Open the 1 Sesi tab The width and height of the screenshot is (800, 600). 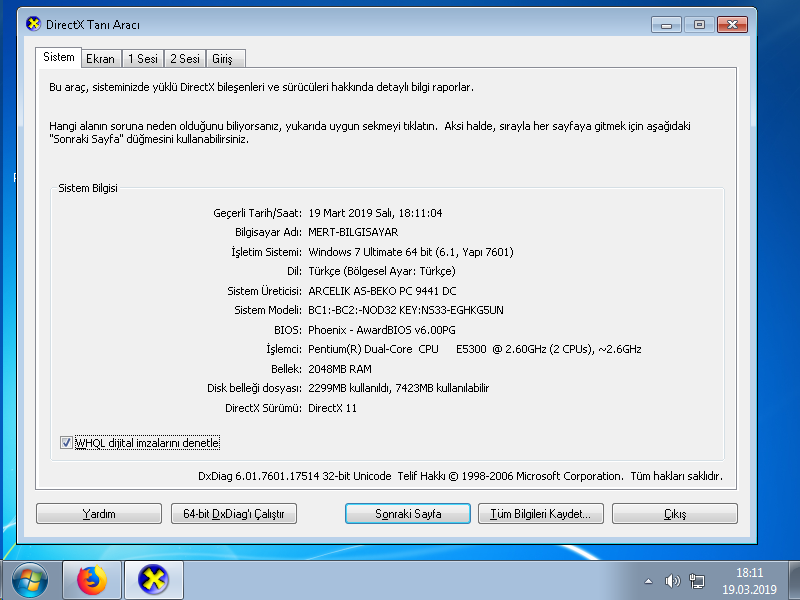[143, 59]
